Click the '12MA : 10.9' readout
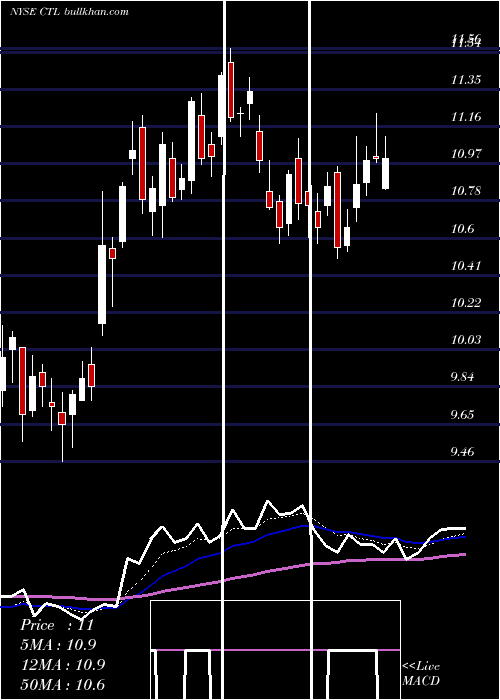Image resolution: width=500 pixels, height=700 pixels. pos(63,664)
